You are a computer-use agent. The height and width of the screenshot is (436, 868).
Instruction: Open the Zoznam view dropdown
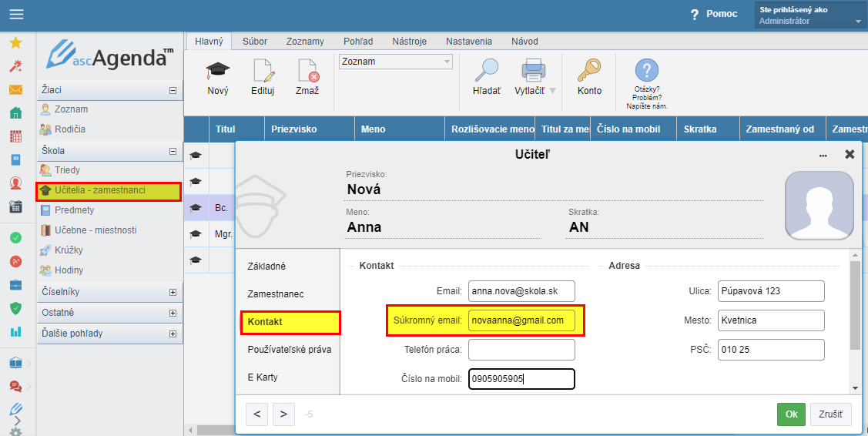tap(447, 62)
